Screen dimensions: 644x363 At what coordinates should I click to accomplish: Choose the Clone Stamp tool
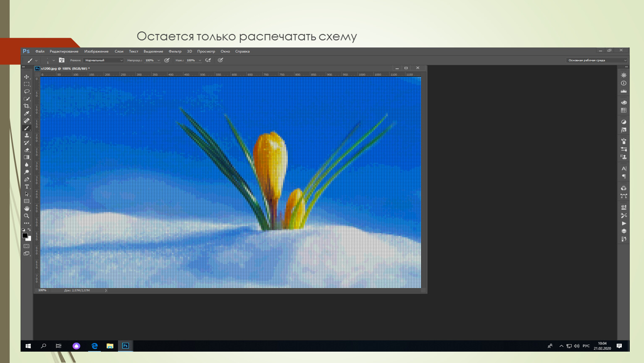(26, 135)
